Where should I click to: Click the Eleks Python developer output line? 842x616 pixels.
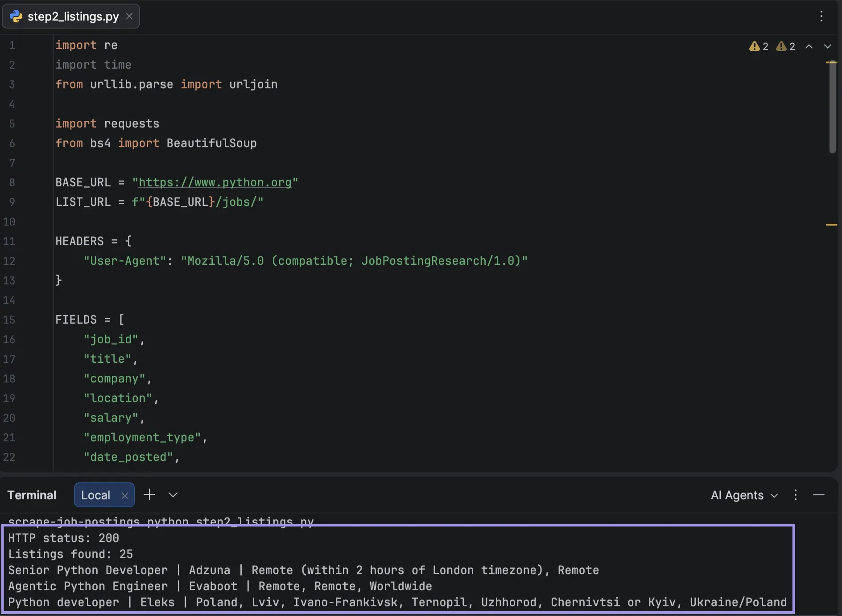coord(397,602)
